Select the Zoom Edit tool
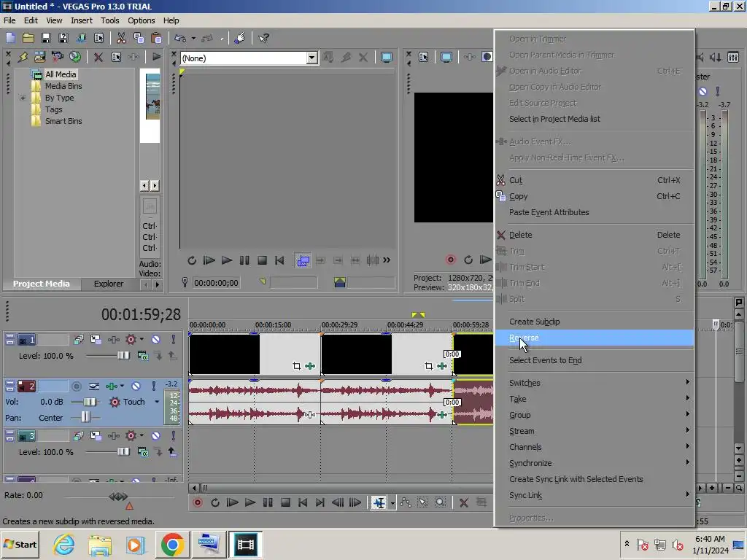747x560 pixels. 440,502
